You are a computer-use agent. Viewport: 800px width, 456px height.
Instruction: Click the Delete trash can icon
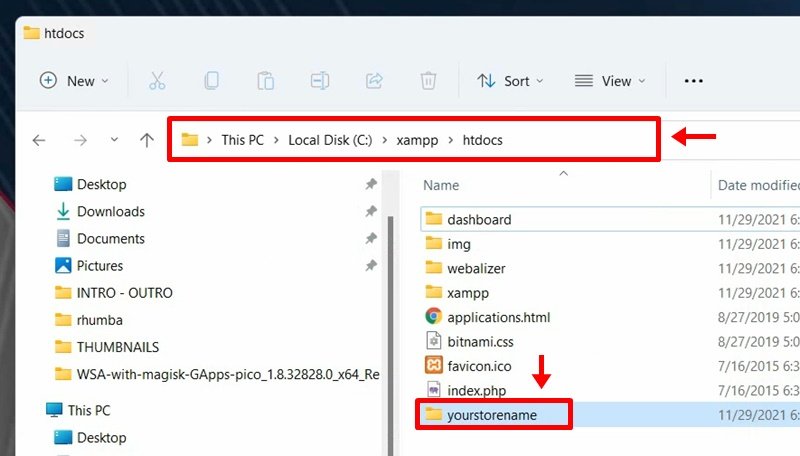(428, 81)
